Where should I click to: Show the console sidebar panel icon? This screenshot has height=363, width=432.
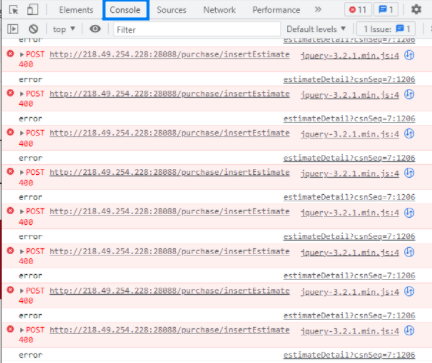(x=13, y=29)
